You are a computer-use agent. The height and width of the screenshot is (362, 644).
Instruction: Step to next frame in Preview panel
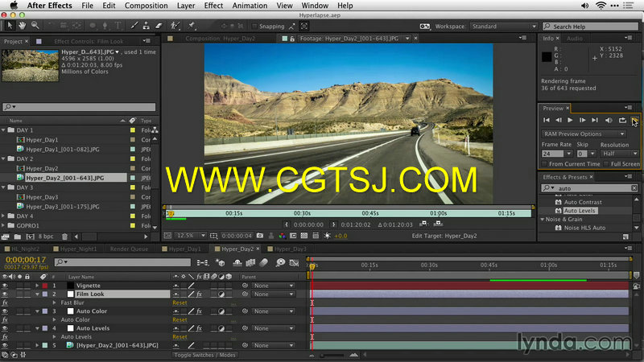[582, 120]
